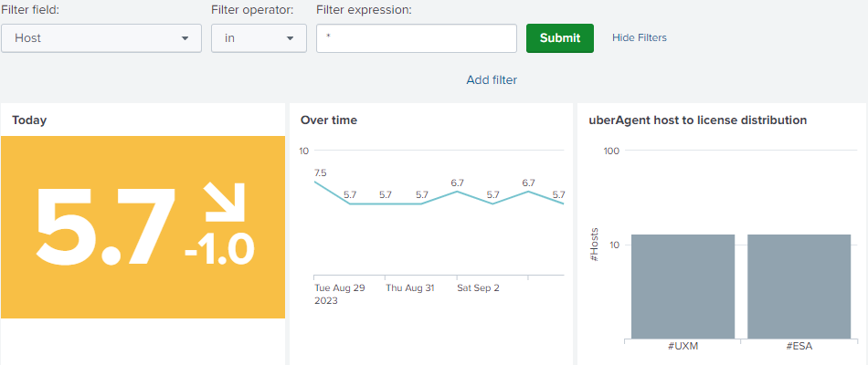Screen dimensions: 868x365
Task: Click the Thu Aug 31 axis label
Action: click(x=410, y=288)
